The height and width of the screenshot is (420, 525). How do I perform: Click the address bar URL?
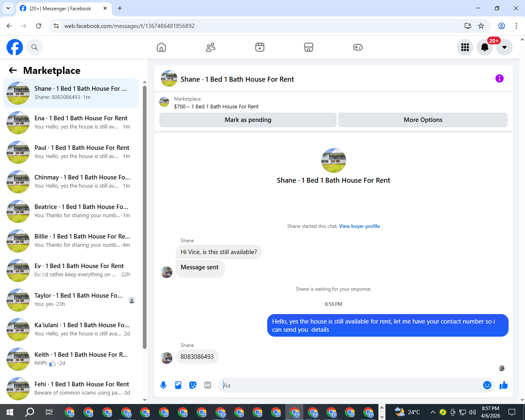[129, 26]
